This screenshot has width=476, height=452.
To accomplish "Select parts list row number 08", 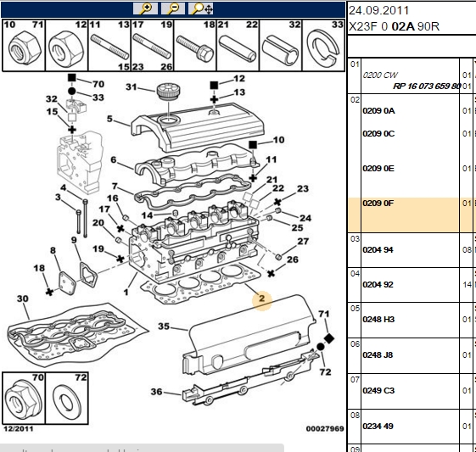I will (355, 415).
